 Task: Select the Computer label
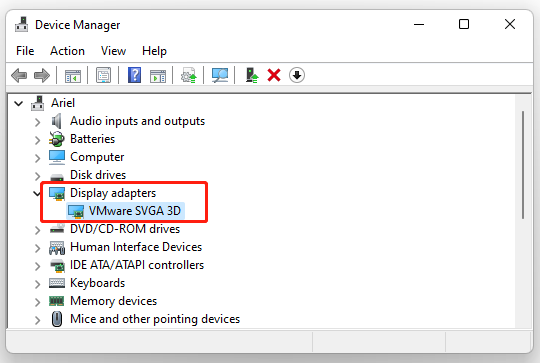(97, 157)
